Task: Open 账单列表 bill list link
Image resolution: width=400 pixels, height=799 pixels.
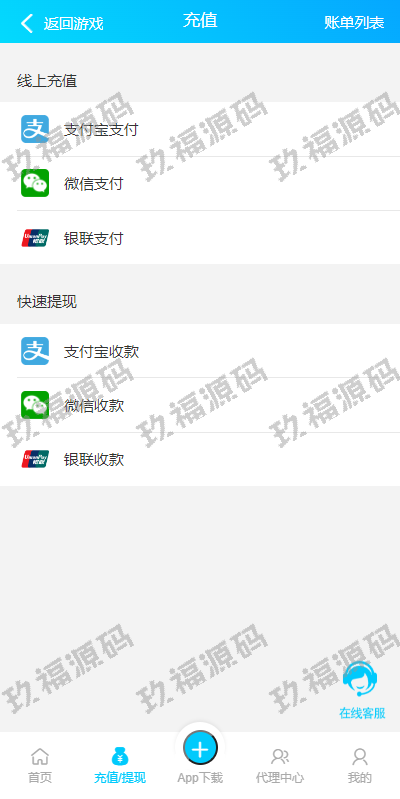Action: [x=354, y=22]
